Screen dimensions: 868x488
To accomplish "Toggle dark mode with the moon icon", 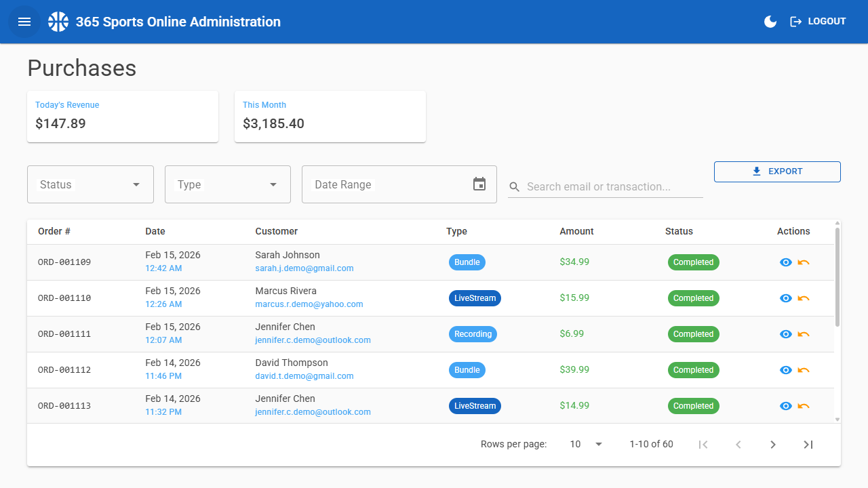I will (770, 22).
